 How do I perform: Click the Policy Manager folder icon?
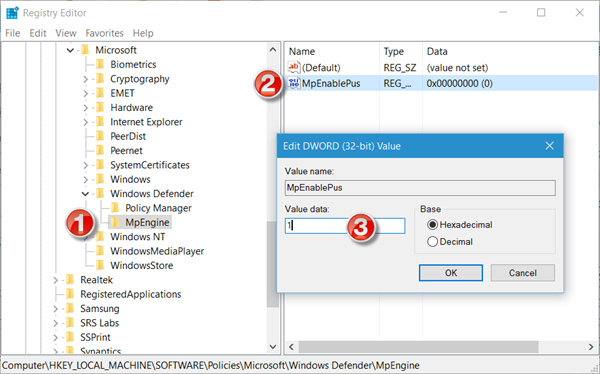(x=115, y=208)
